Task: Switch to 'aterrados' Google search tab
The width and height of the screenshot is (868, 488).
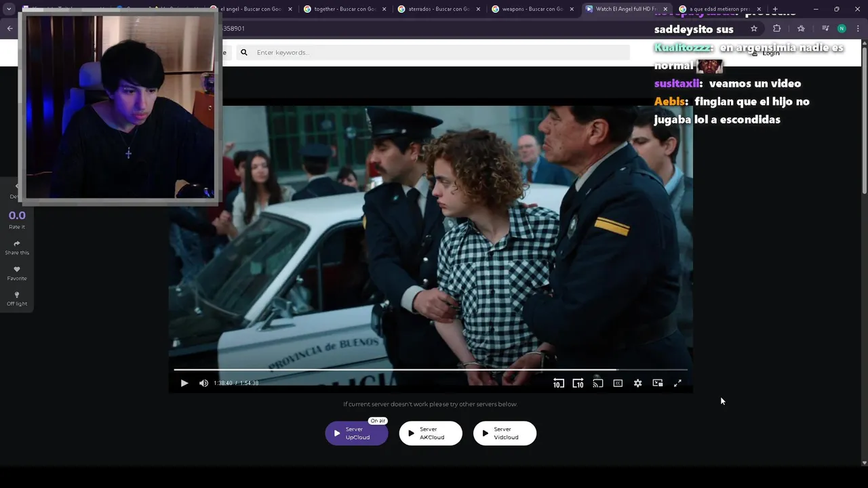Action: (x=439, y=9)
